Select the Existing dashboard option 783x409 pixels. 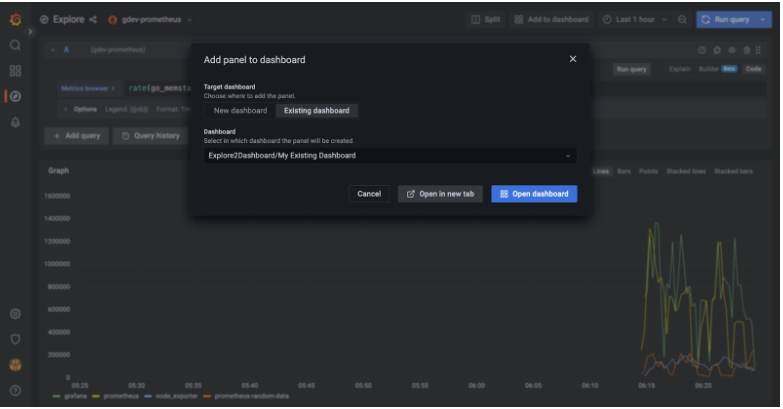click(316, 111)
